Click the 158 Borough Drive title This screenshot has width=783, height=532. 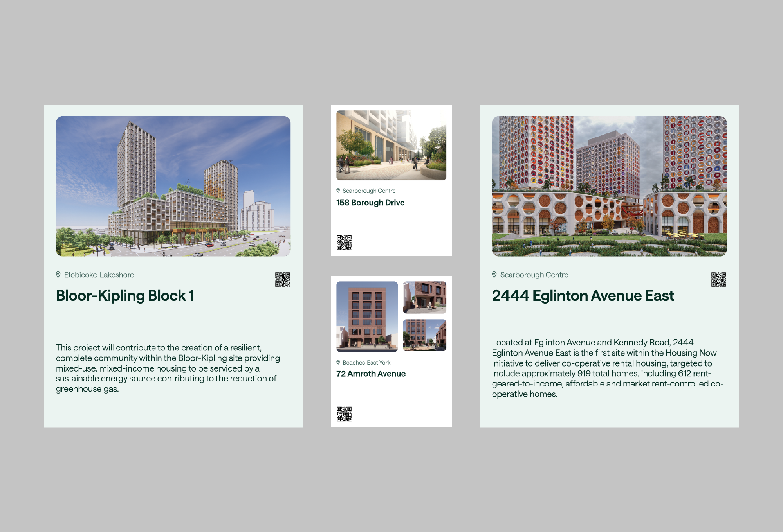tap(370, 203)
